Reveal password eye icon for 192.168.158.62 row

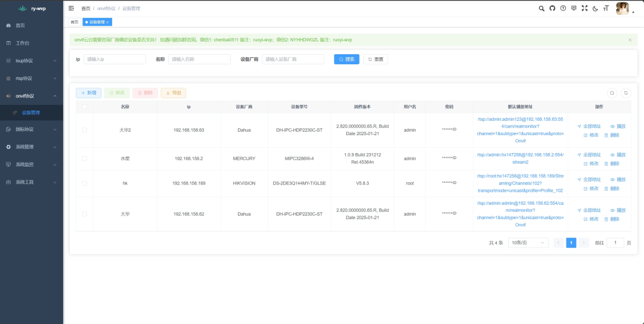pos(454,214)
